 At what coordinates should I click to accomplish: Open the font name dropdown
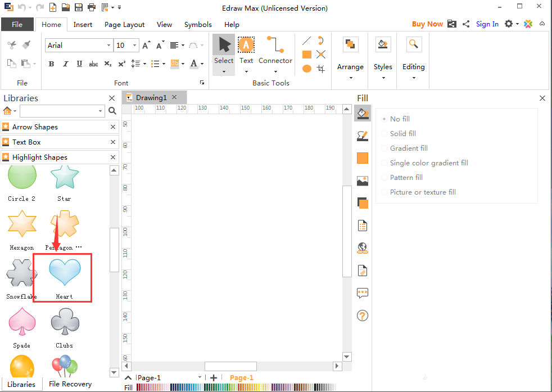coord(108,46)
